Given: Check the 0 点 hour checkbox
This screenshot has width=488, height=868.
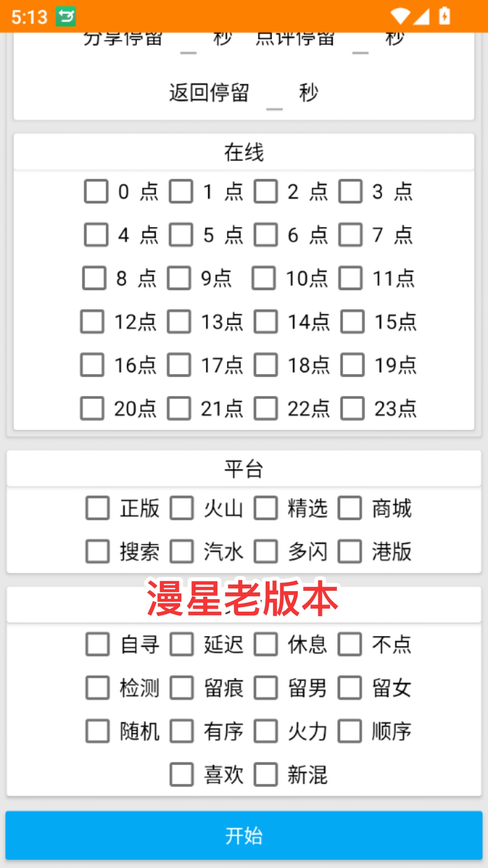Looking at the screenshot, I should 96,192.
